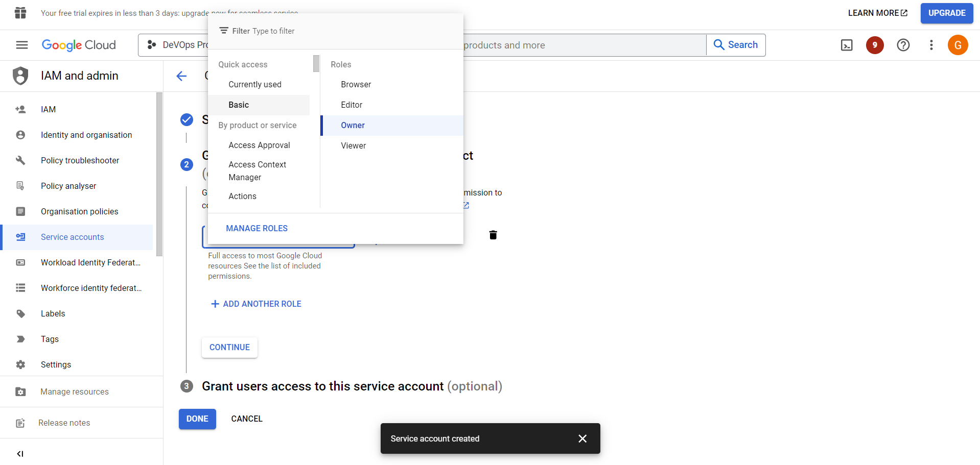This screenshot has height=465, width=980.
Task: Click ADD ANOTHER ROLE
Action: (256, 304)
